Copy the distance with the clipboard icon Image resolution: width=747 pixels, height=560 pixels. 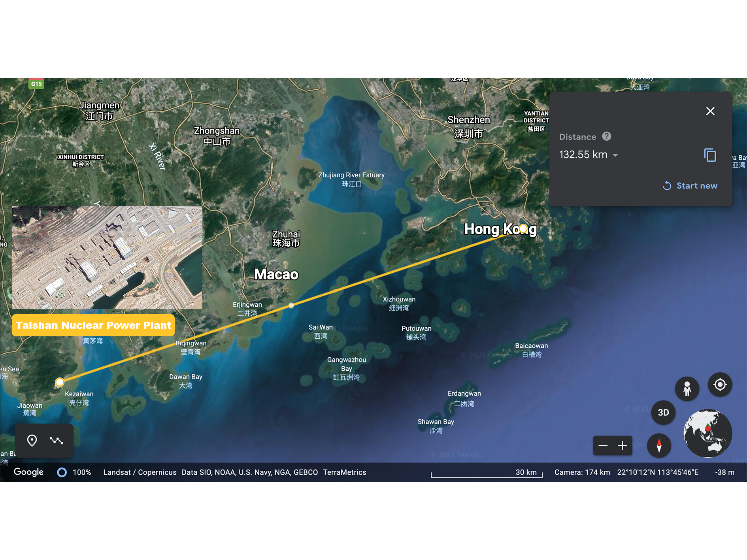tap(710, 155)
